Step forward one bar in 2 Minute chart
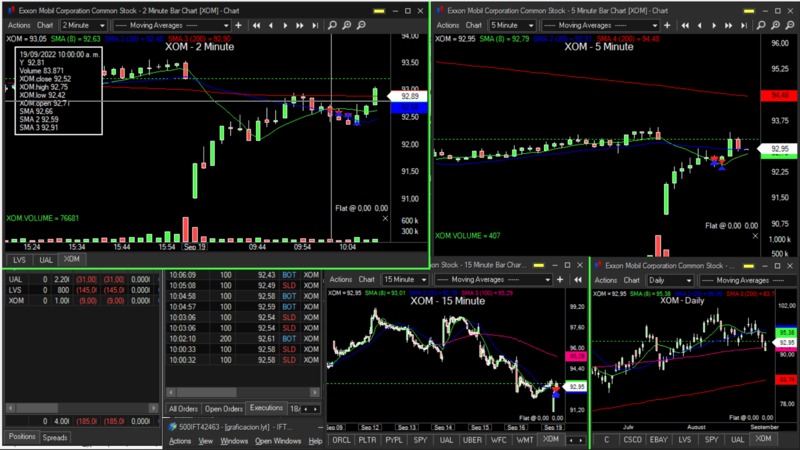This screenshot has width=800, height=450. 287,24
